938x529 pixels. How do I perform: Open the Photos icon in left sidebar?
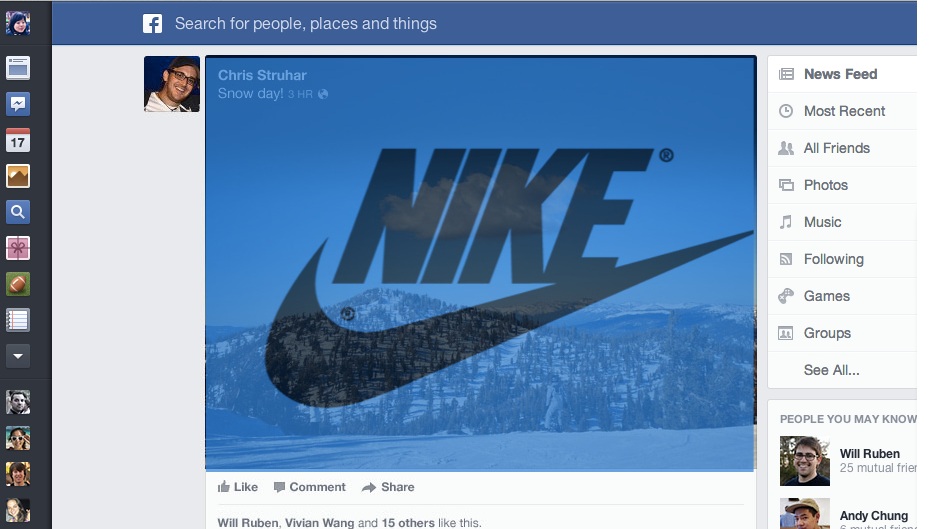point(18,177)
